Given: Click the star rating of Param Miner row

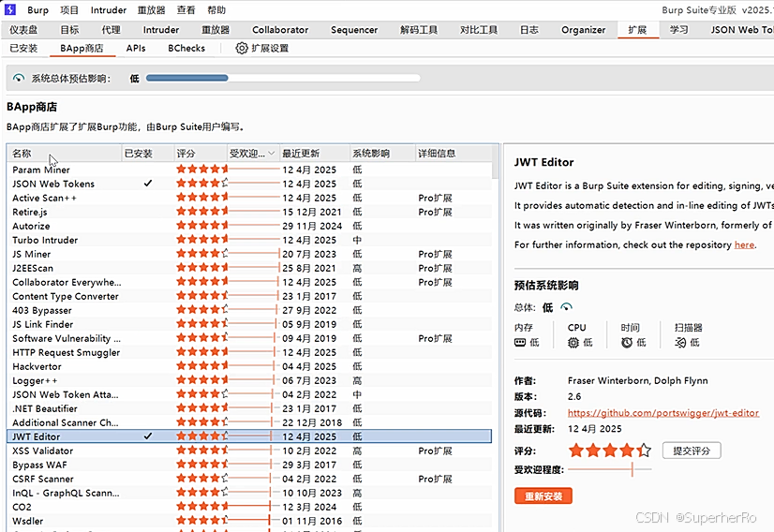Looking at the screenshot, I should [x=202, y=169].
